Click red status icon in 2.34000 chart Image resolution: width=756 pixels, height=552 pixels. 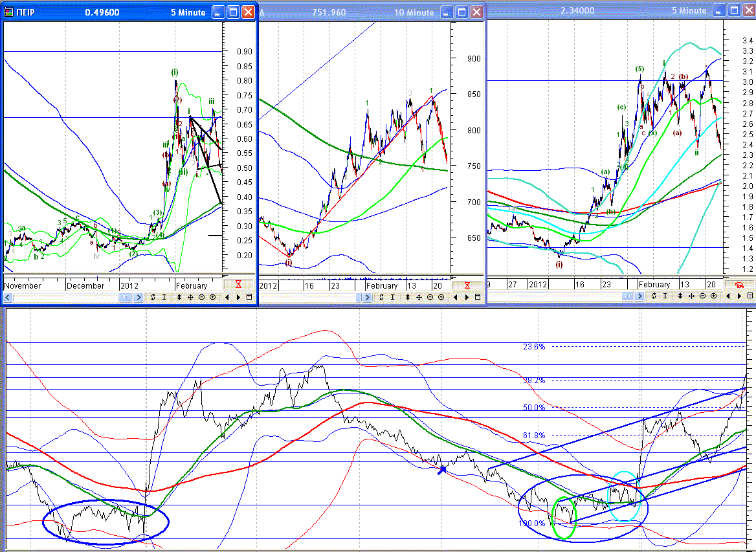(x=739, y=285)
